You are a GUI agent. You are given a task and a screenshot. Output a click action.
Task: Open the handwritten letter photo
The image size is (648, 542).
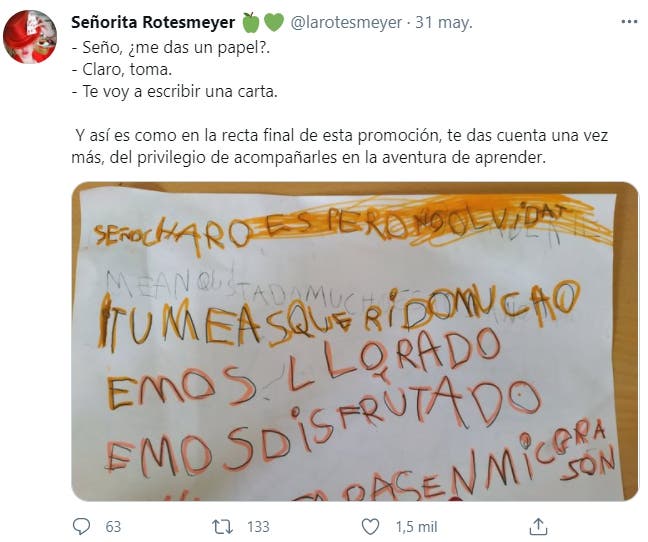pos(355,342)
